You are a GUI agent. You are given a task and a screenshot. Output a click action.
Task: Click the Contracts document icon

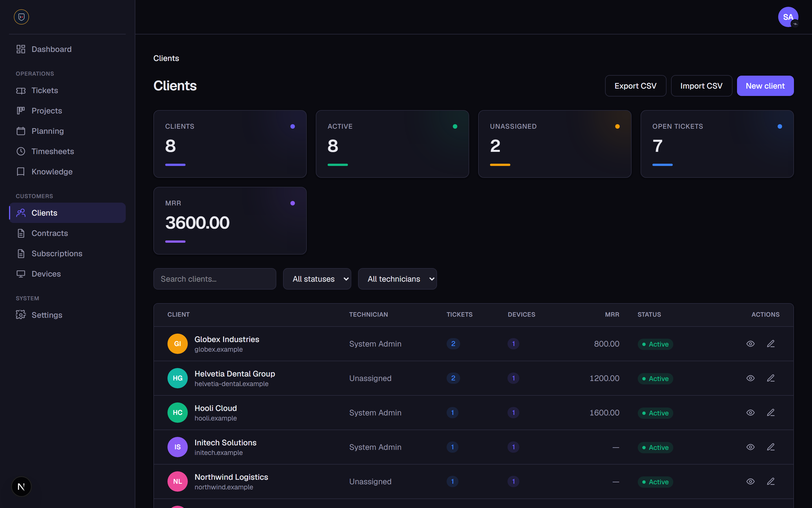click(x=21, y=233)
